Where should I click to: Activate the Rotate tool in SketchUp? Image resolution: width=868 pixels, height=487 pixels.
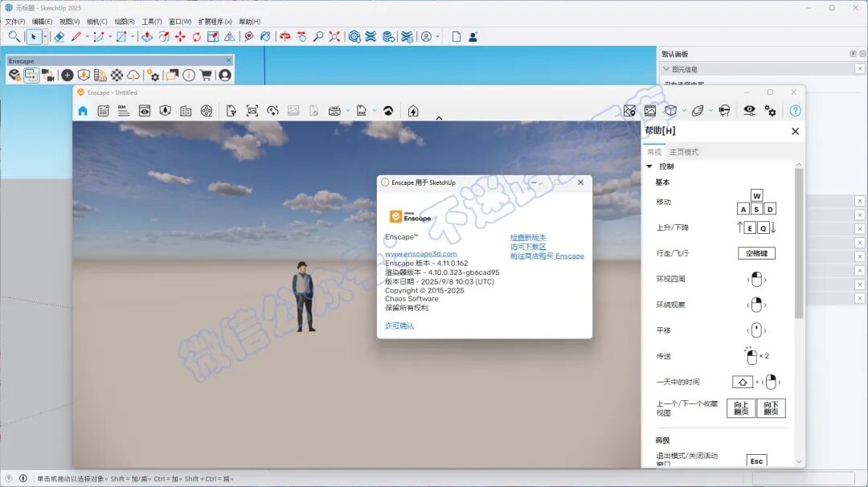(x=197, y=37)
